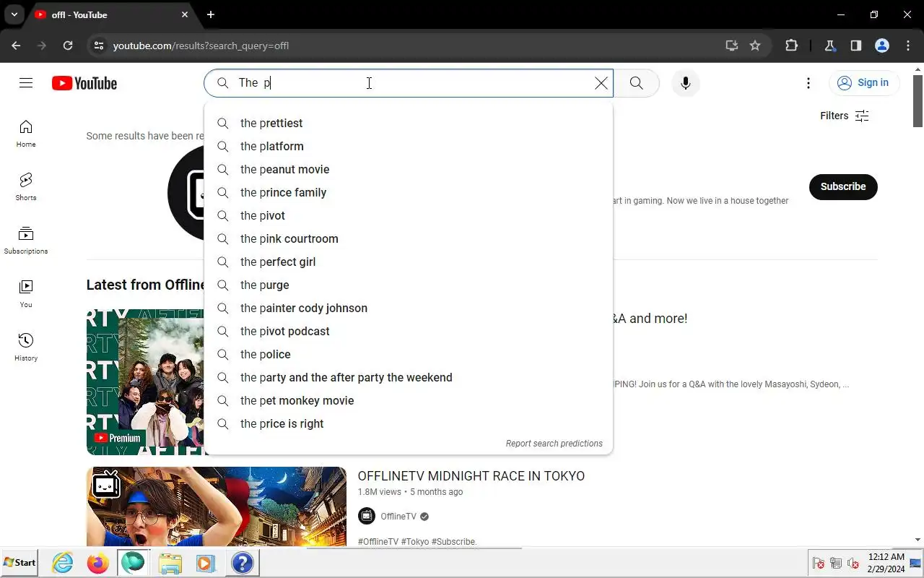The image size is (924, 578).
Task: Select suggestion 'the peanut movie'
Action: [x=409, y=169]
